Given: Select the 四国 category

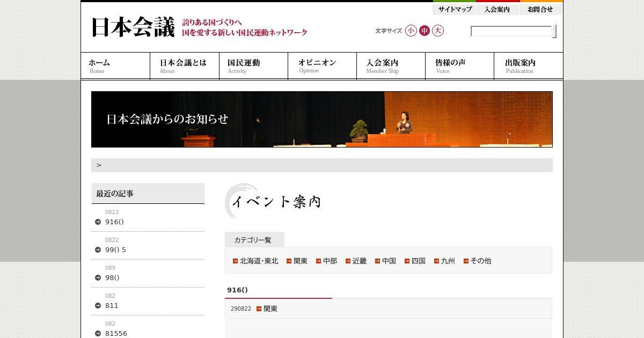Looking at the screenshot, I should (419, 261).
